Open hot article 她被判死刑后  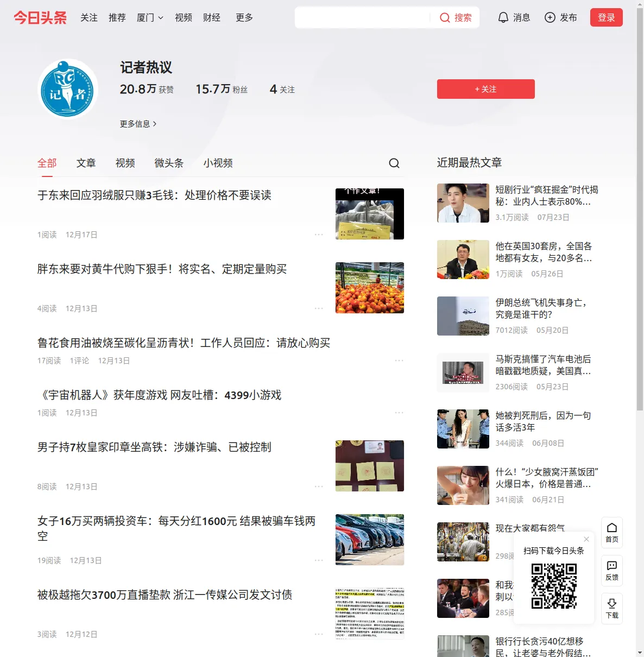tap(544, 421)
